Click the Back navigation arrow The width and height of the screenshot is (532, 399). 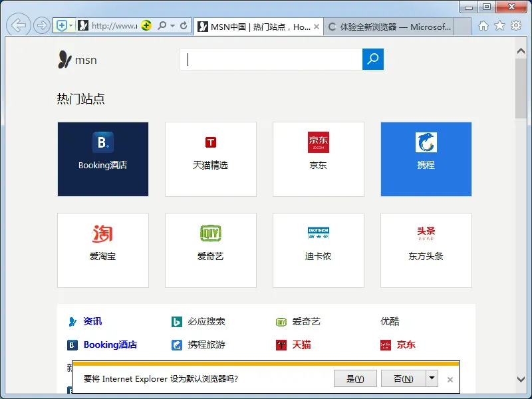pos(19,25)
